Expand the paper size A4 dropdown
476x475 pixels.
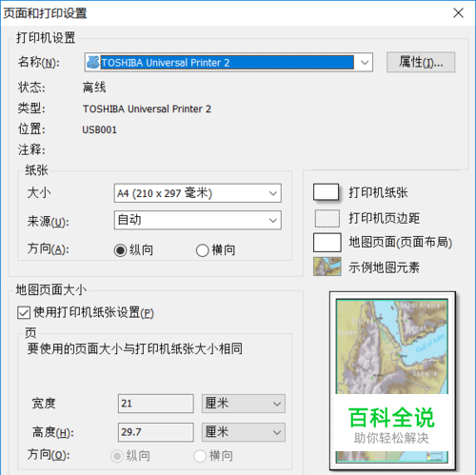[198, 193]
